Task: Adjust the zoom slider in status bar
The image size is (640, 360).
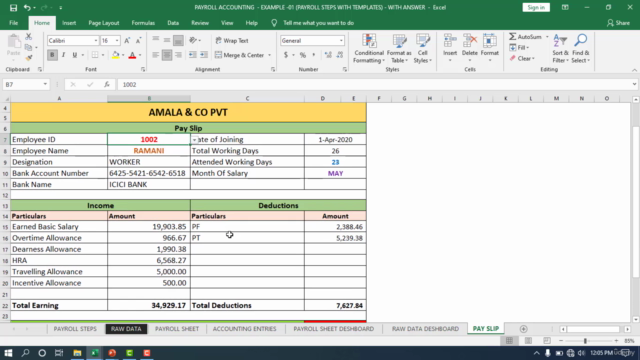Action: pos(585,341)
